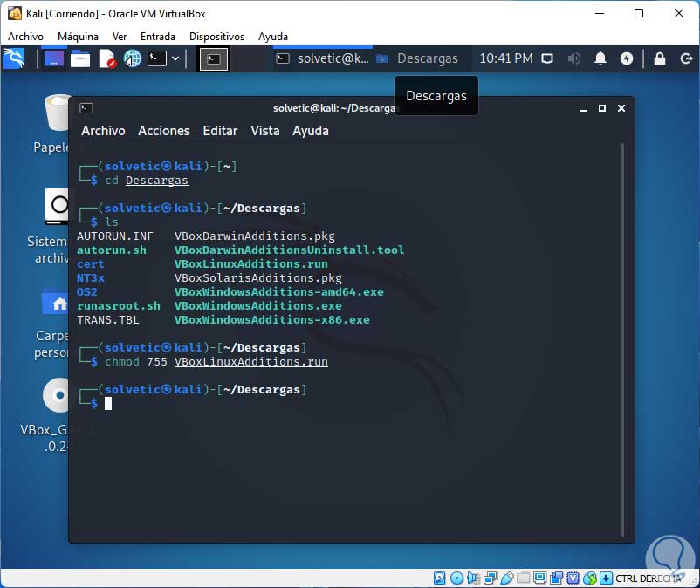Click the terminal vertical scrollbar
Viewport: 700px width, 588px height.
tap(621, 340)
